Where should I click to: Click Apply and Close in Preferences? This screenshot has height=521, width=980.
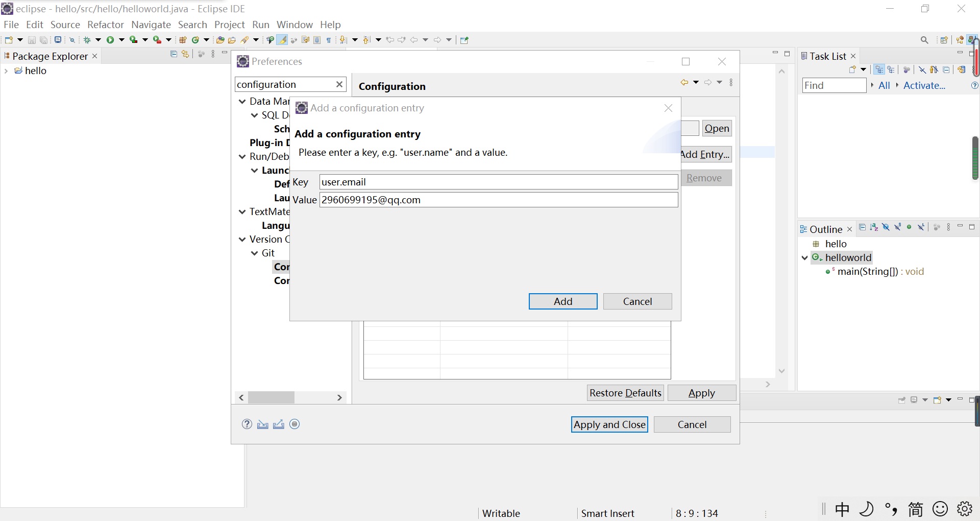pyautogui.click(x=609, y=424)
